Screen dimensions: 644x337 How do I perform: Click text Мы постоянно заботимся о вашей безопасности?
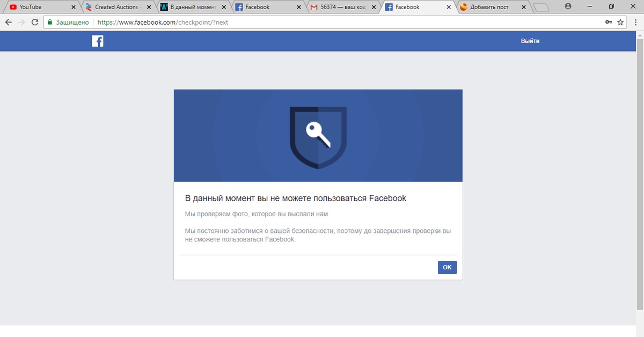click(318, 235)
